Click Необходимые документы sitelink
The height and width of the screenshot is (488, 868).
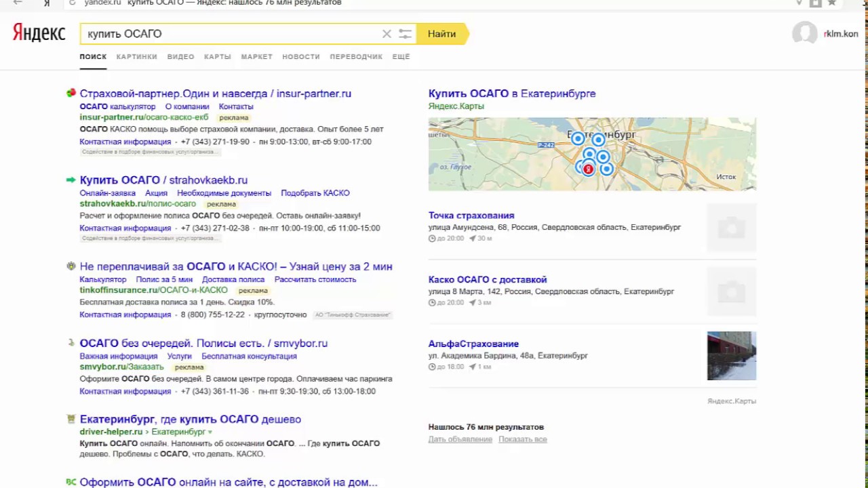pyautogui.click(x=224, y=193)
